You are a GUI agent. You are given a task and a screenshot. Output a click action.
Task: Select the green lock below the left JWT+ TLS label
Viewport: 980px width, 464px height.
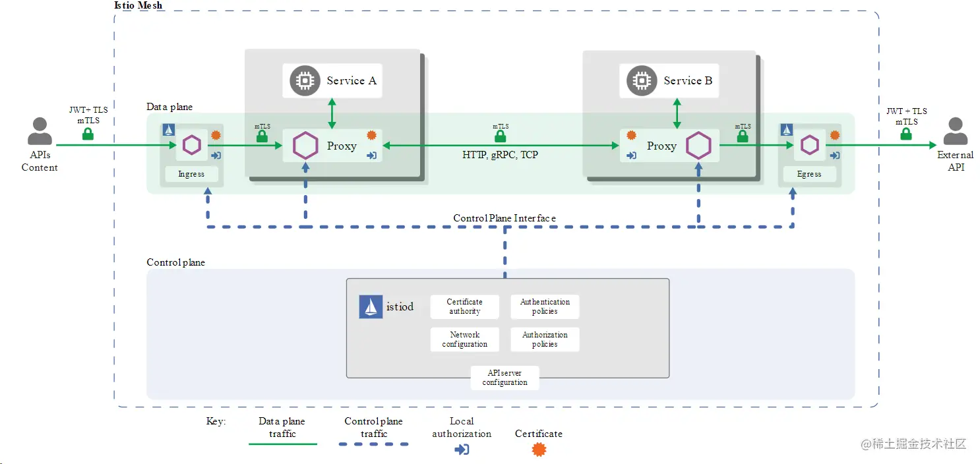[x=87, y=134]
